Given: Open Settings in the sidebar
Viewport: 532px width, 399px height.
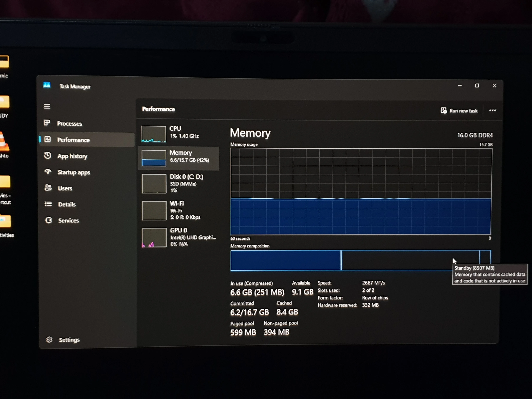Looking at the screenshot, I should point(69,340).
